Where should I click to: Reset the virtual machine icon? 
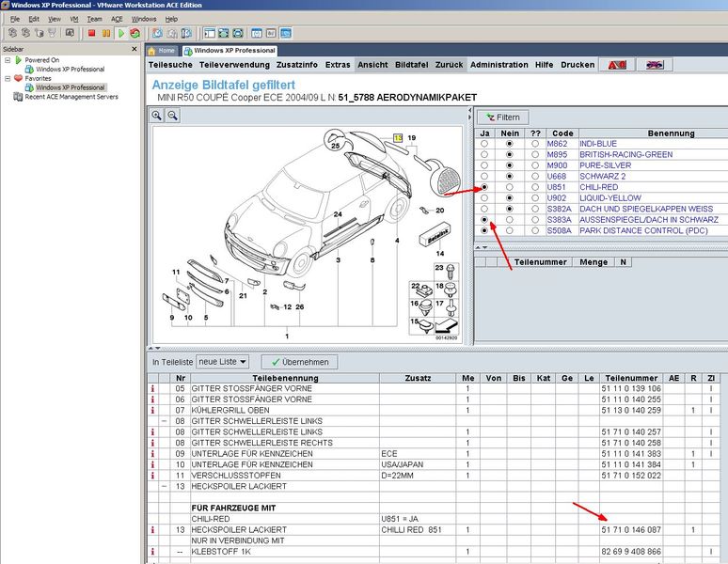[135, 33]
